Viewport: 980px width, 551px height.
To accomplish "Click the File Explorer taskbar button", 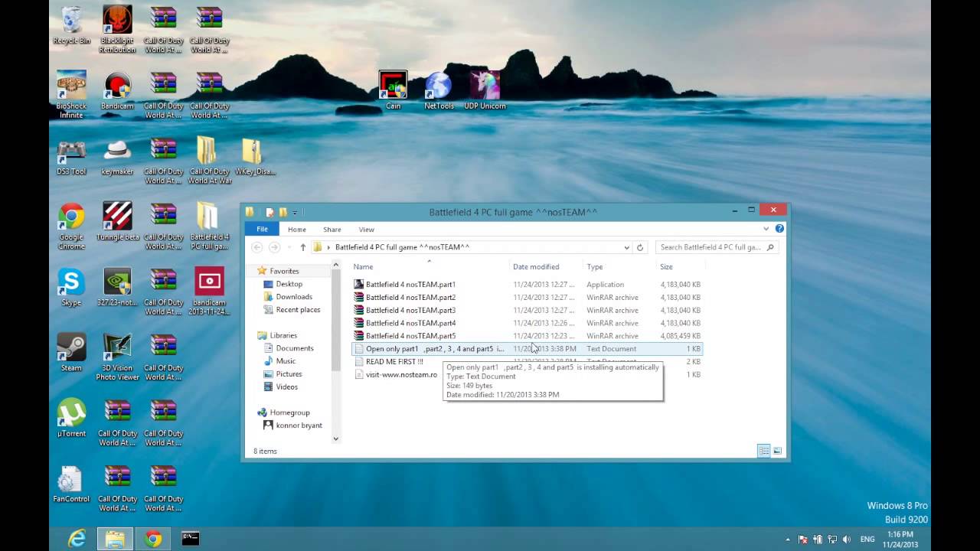I will [x=115, y=539].
